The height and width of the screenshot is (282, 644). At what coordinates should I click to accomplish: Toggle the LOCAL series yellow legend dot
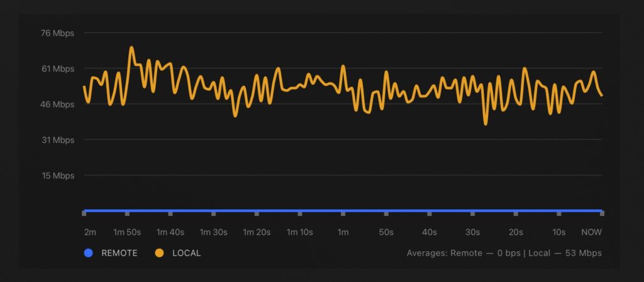(x=159, y=253)
